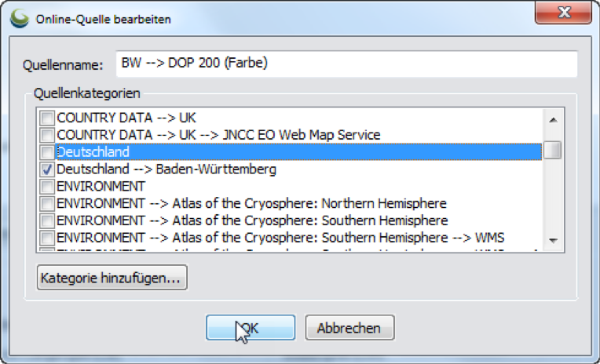Click the category list scroll down arrow
Screen dimensions: 600x364
553,241
